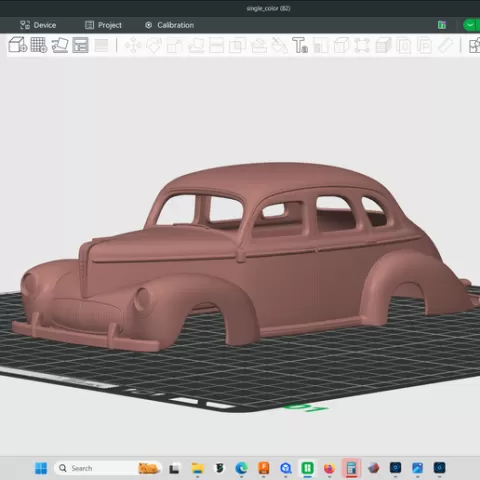The image size is (480, 480).
Task: Click the disabled layers icon before the toolbar separator
Action: pos(101,45)
